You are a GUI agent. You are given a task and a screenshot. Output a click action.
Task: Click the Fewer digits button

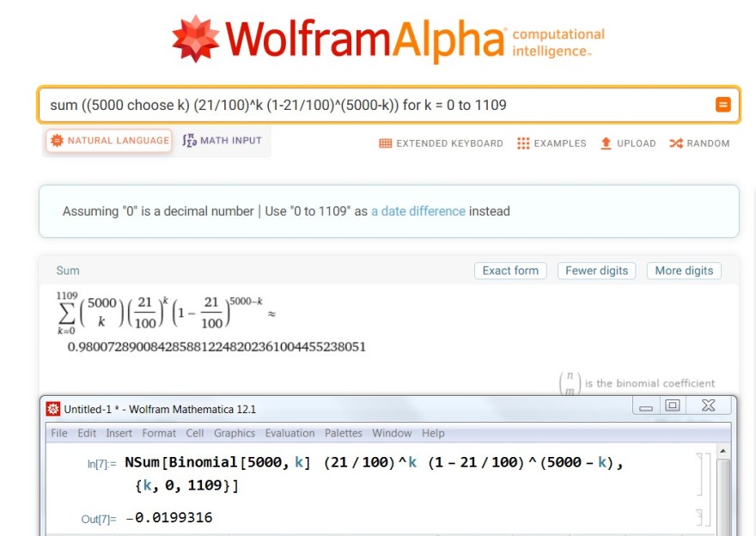coord(597,271)
